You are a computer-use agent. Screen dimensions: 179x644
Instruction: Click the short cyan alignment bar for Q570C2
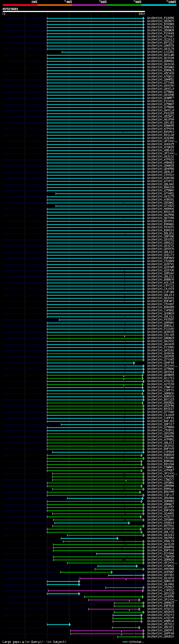coord(59,624)
